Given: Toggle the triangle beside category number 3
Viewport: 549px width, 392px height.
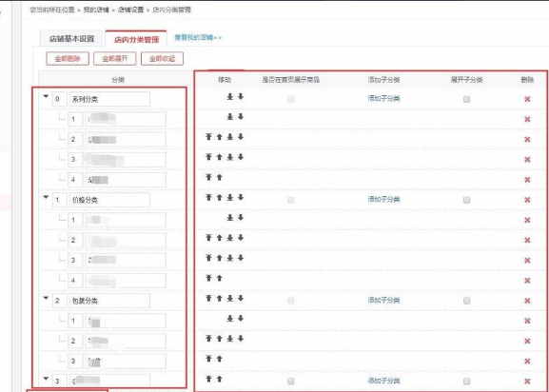Looking at the screenshot, I should (46, 379).
